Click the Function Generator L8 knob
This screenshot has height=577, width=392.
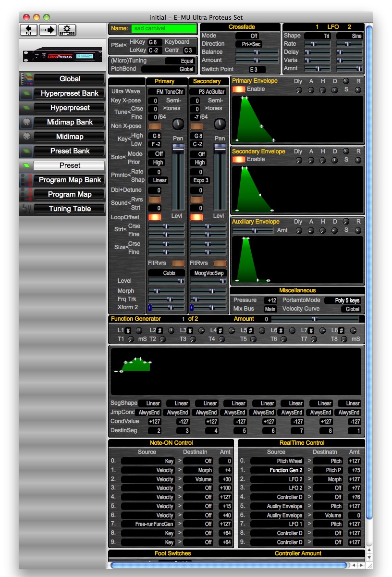(x=354, y=330)
